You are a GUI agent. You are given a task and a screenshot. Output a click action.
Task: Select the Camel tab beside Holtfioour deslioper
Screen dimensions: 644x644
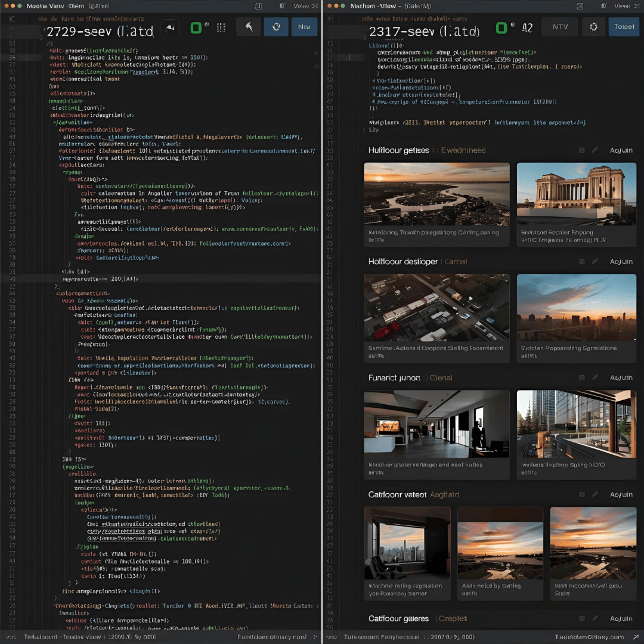point(456,262)
